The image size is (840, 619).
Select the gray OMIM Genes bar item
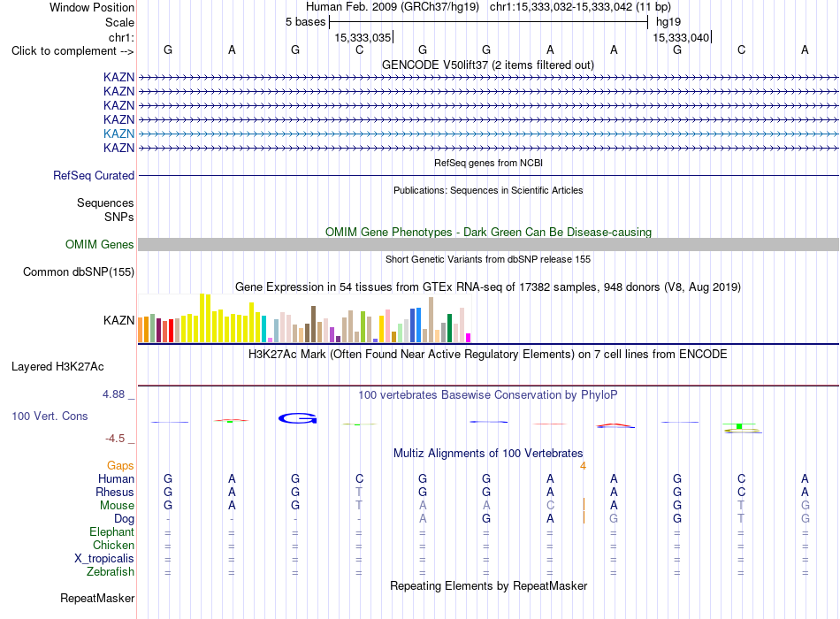click(488, 244)
